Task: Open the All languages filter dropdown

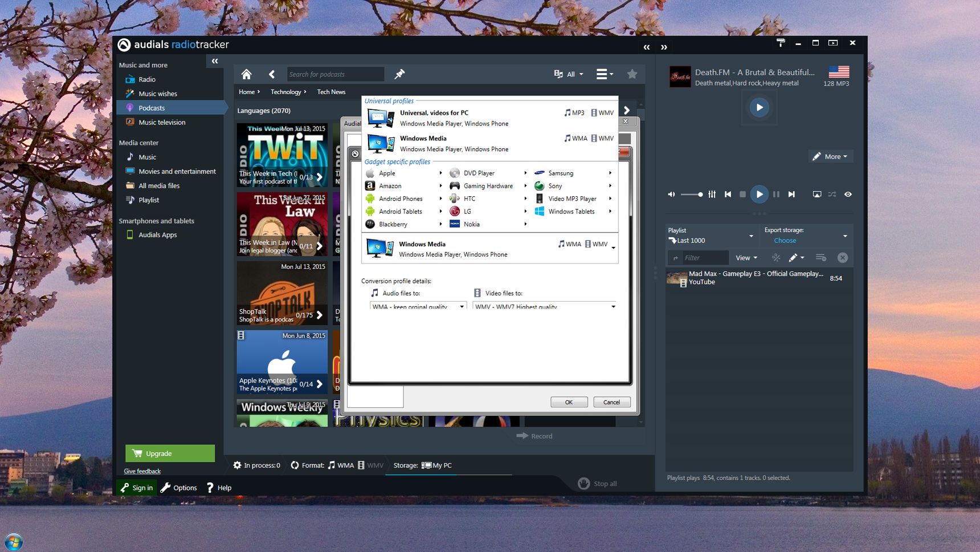Action: [569, 74]
